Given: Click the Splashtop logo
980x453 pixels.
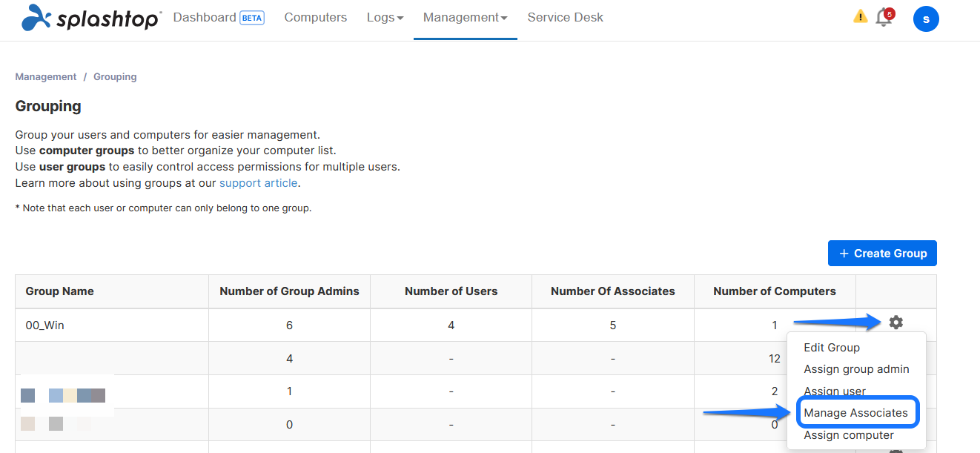Looking at the screenshot, I should 92,17.
